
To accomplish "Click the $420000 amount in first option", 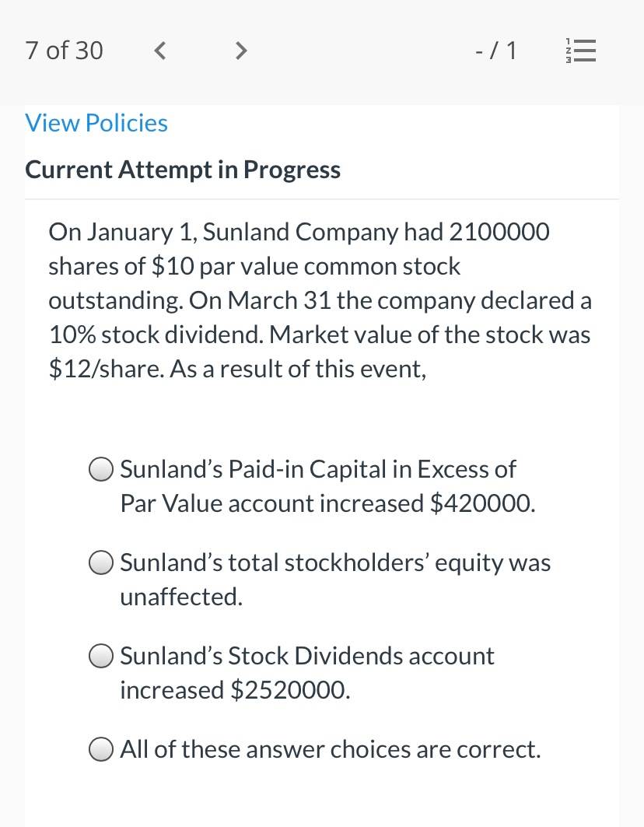I will click(x=482, y=503).
